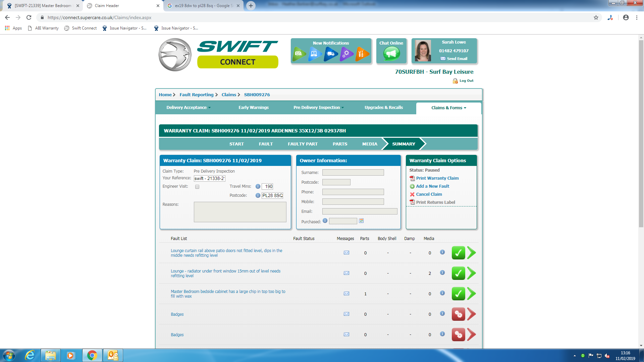Click the green caravan notification icon
The width and height of the screenshot is (644, 362).
click(x=299, y=54)
